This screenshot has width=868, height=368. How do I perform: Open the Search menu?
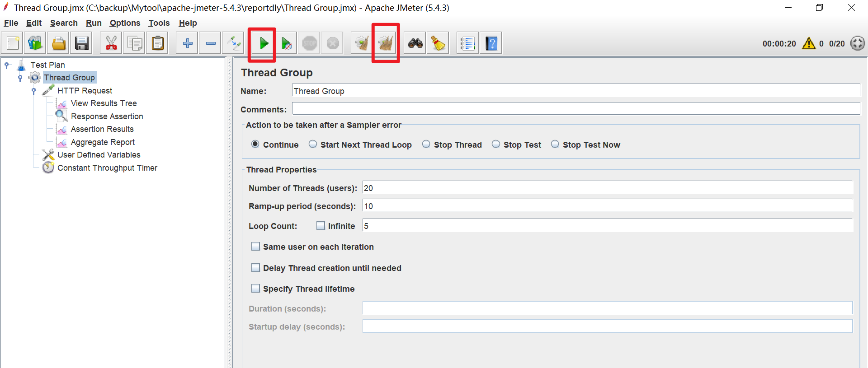click(x=64, y=23)
